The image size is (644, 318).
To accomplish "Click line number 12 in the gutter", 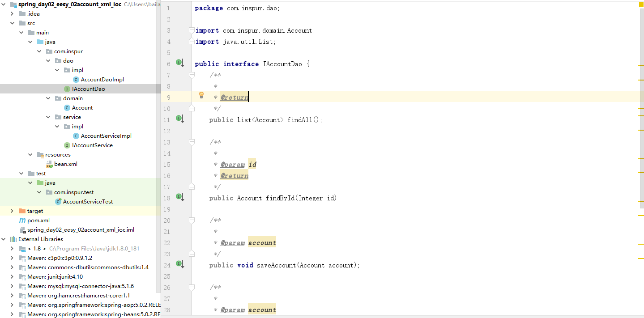I will [x=167, y=131].
